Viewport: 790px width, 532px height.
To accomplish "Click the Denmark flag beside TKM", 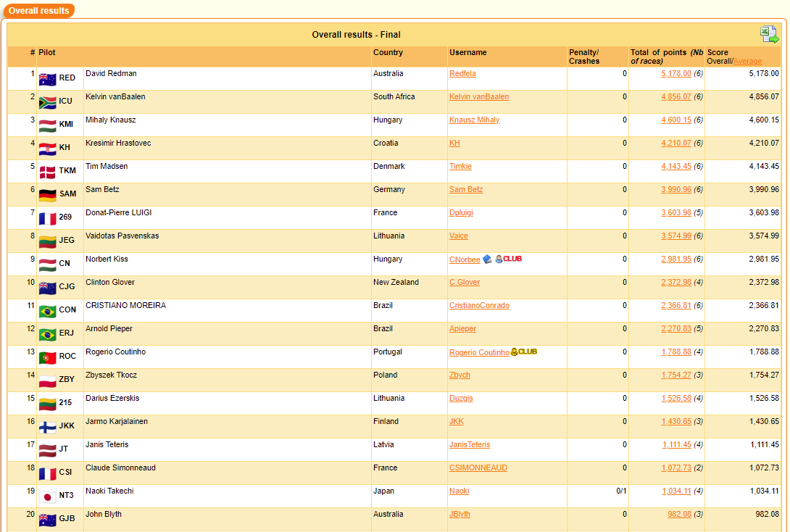I will point(47,173).
